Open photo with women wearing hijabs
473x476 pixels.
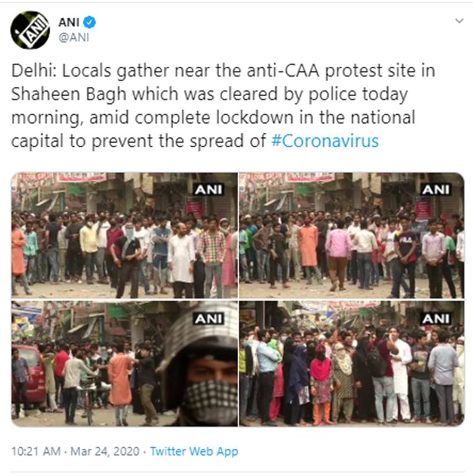tap(352, 363)
